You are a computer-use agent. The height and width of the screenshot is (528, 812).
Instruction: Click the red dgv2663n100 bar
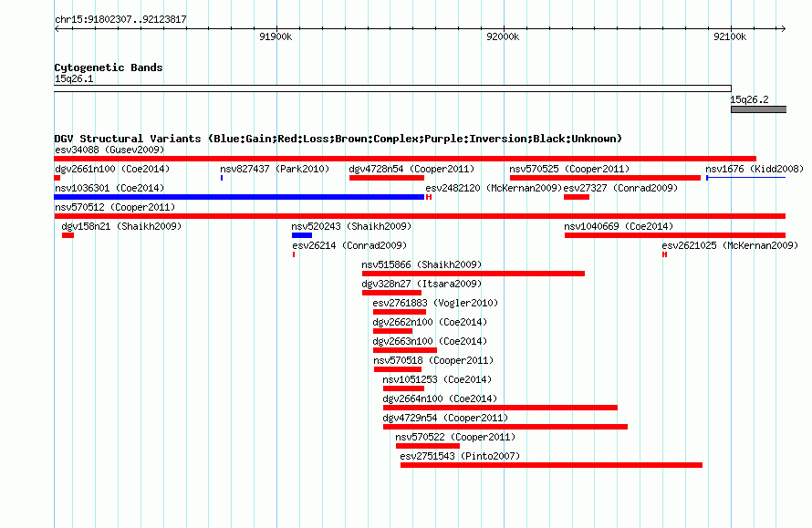pyautogui.click(x=405, y=350)
